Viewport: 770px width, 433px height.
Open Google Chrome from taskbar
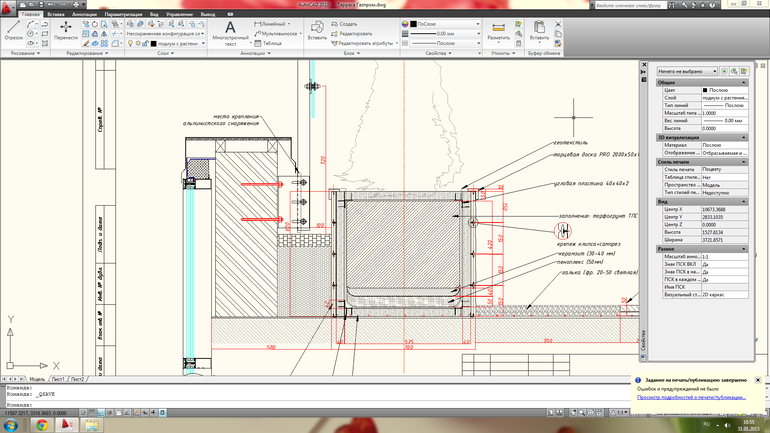pos(42,424)
